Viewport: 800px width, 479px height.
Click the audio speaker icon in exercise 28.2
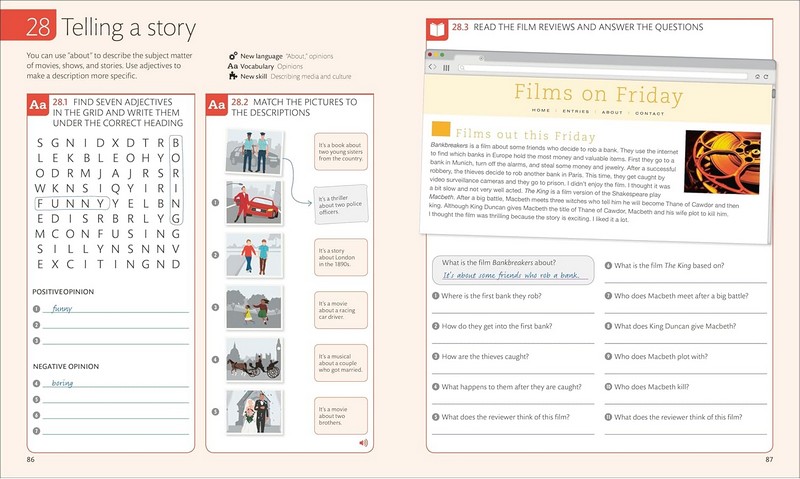(363, 442)
